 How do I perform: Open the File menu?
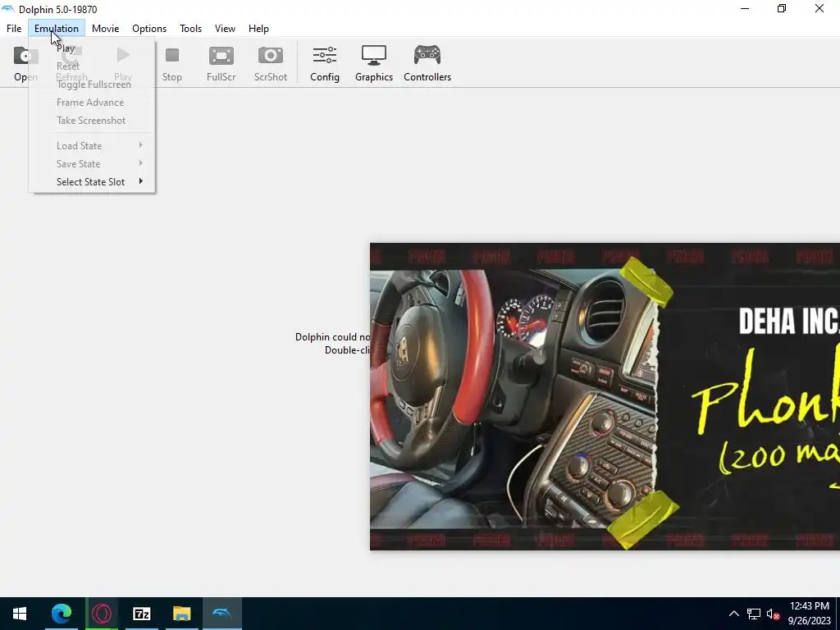[x=14, y=29]
